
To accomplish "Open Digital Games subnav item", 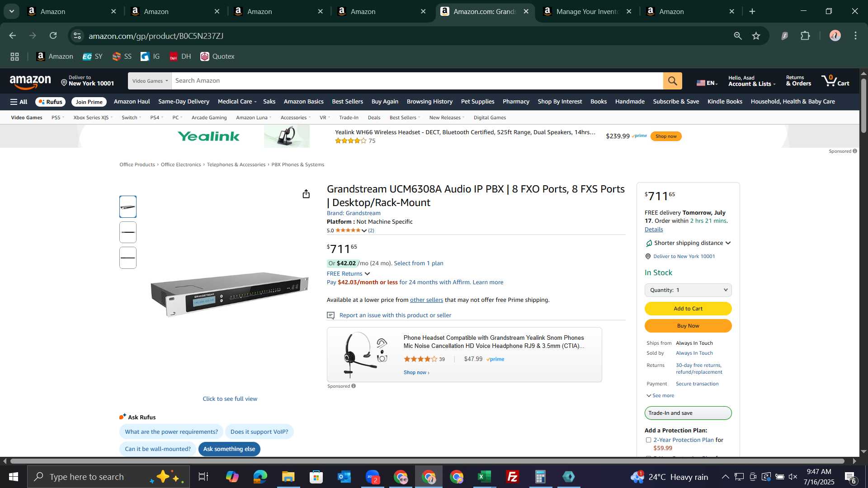I will pyautogui.click(x=490, y=117).
